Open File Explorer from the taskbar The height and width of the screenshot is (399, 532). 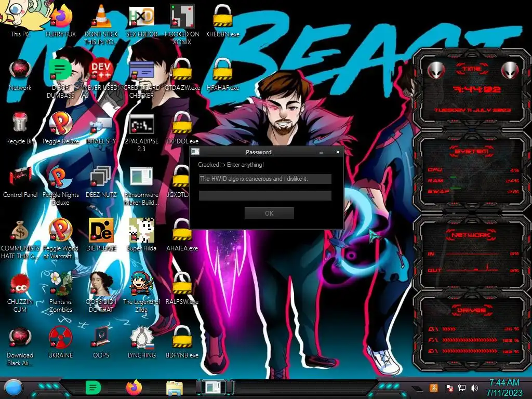pos(175,388)
